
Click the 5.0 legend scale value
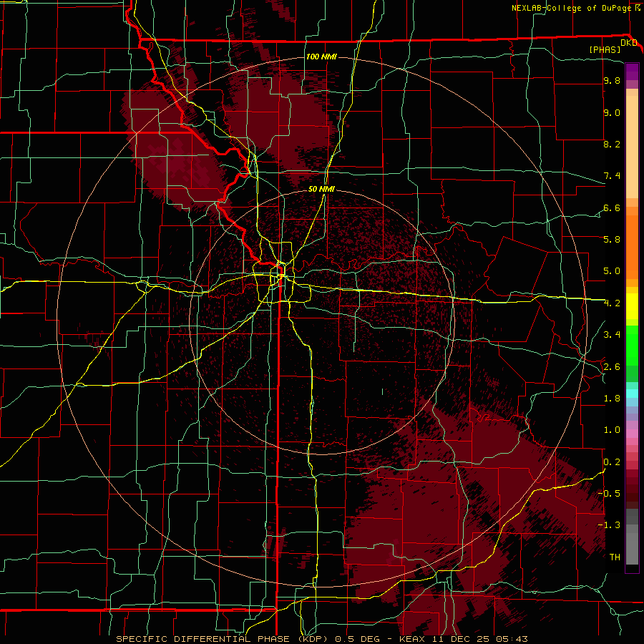click(612, 271)
